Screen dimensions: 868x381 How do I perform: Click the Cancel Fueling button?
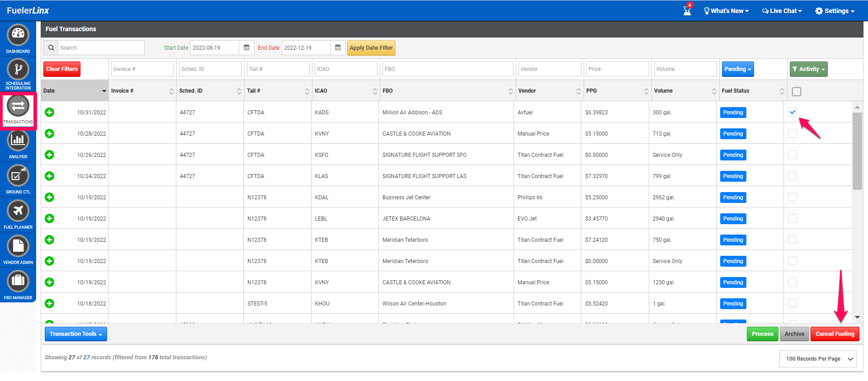pyautogui.click(x=835, y=334)
